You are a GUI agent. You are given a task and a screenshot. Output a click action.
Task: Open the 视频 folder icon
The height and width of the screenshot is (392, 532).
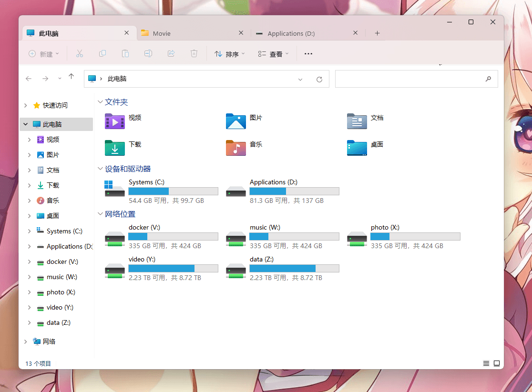(115, 121)
